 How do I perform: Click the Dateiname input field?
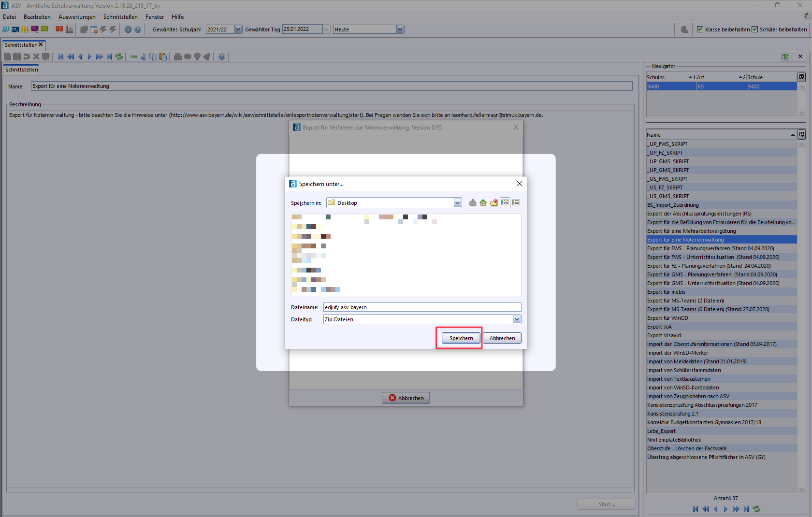pyautogui.click(x=422, y=307)
